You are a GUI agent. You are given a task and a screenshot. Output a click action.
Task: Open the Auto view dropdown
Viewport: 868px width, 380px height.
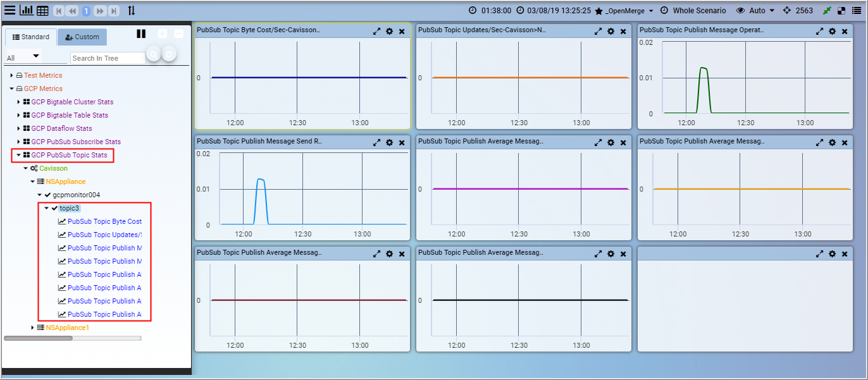(x=762, y=11)
